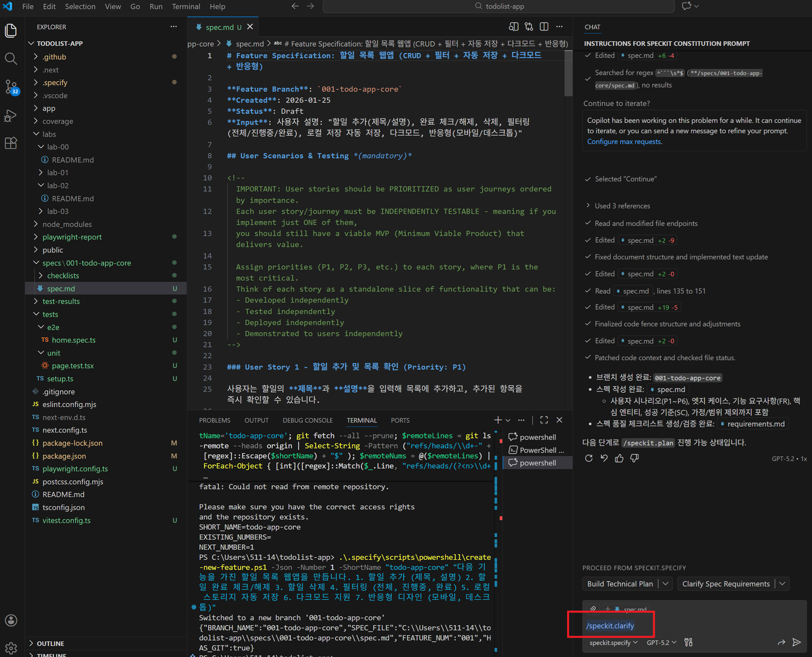This screenshot has height=657, width=812.
Task: Retry the chat response
Action: (x=589, y=459)
